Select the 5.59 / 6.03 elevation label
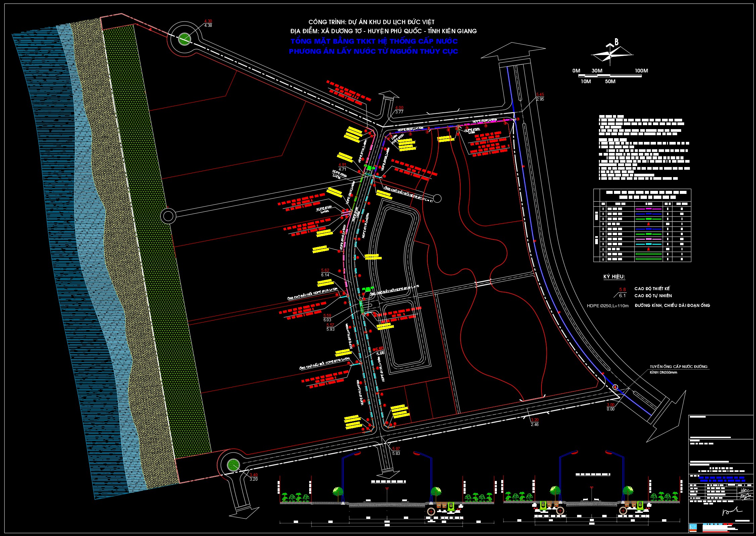 click(x=327, y=318)
